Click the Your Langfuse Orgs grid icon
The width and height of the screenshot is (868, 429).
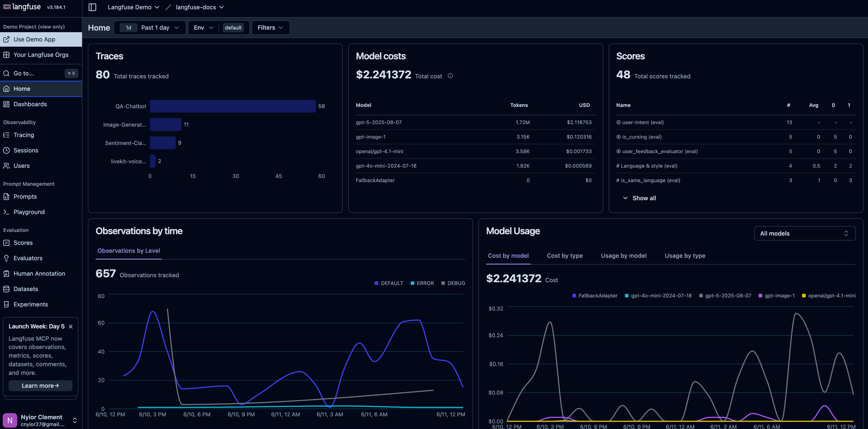pyautogui.click(x=6, y=55)
